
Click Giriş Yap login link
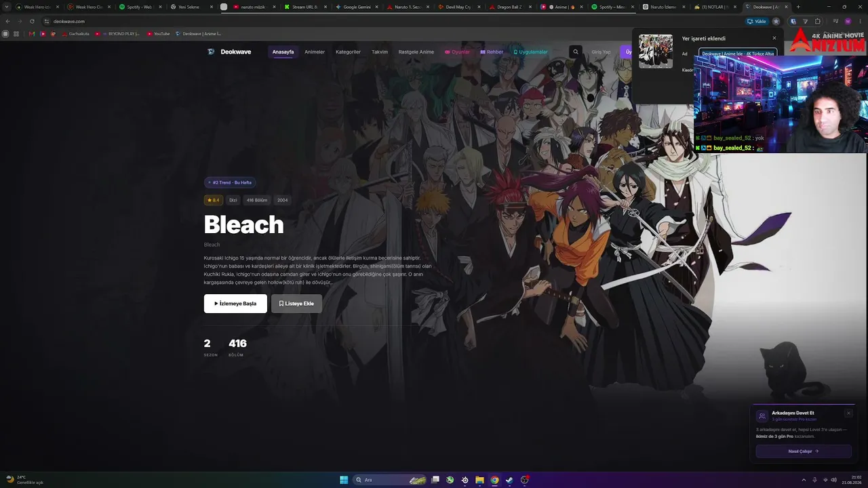pos(601,52)
